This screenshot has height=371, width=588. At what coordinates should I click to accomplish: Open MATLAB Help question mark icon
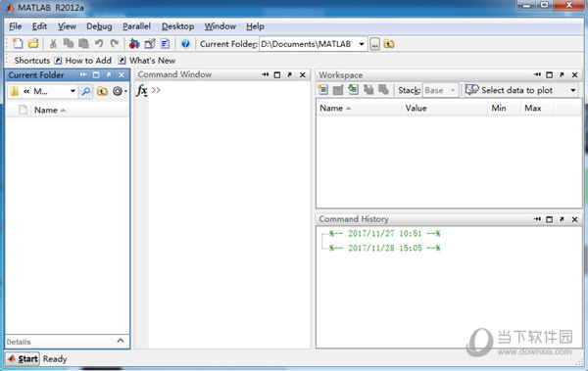(x=185, y=44)
